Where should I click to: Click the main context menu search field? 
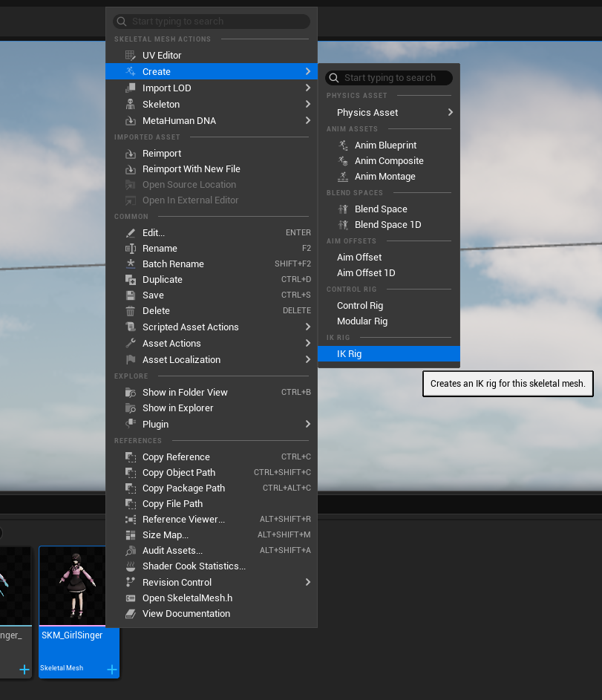click(x=215, y=22)
